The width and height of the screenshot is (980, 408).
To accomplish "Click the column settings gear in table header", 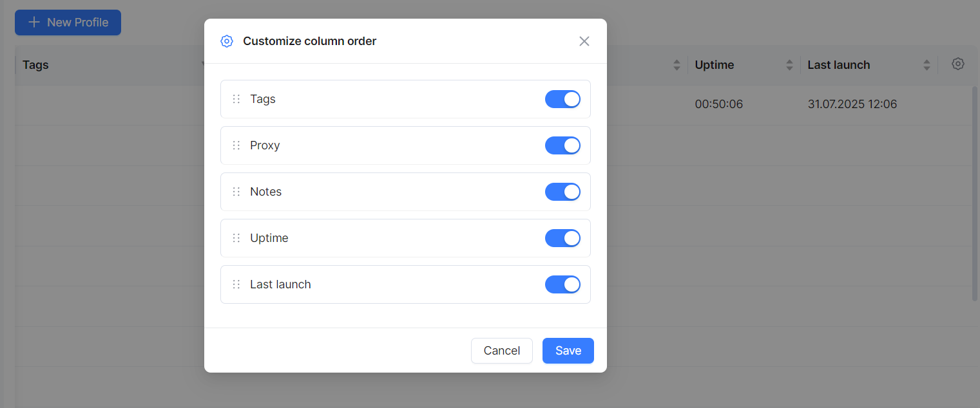I will pyautogui.click(x=957, y=64).
